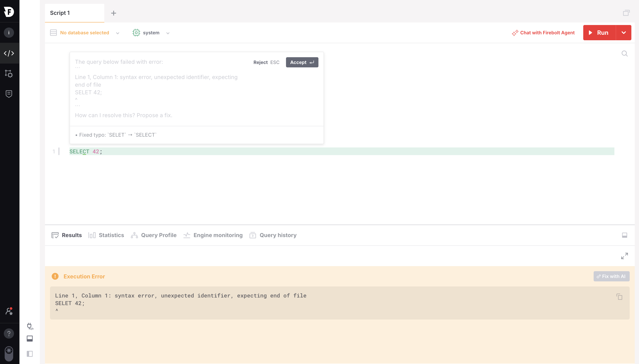Copy the error message
The height and width of the screenshot is (364, 639).
point(619,296)
